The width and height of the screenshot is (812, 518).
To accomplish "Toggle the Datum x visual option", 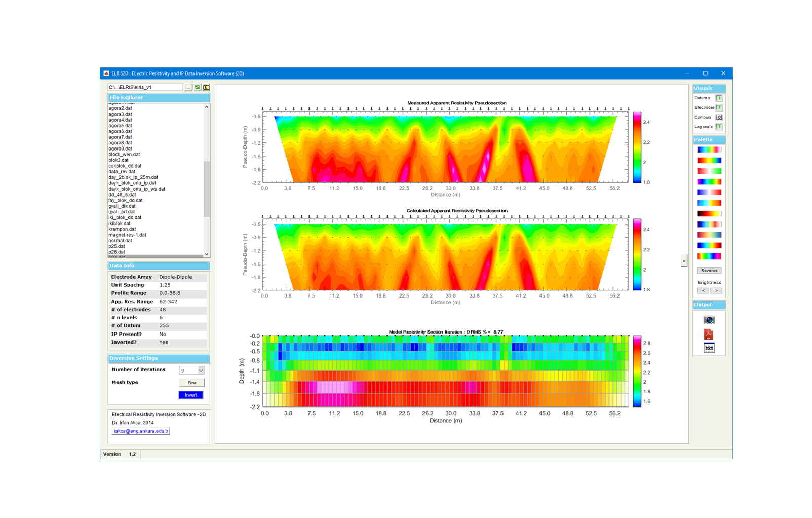I will [x=719, y=98].
